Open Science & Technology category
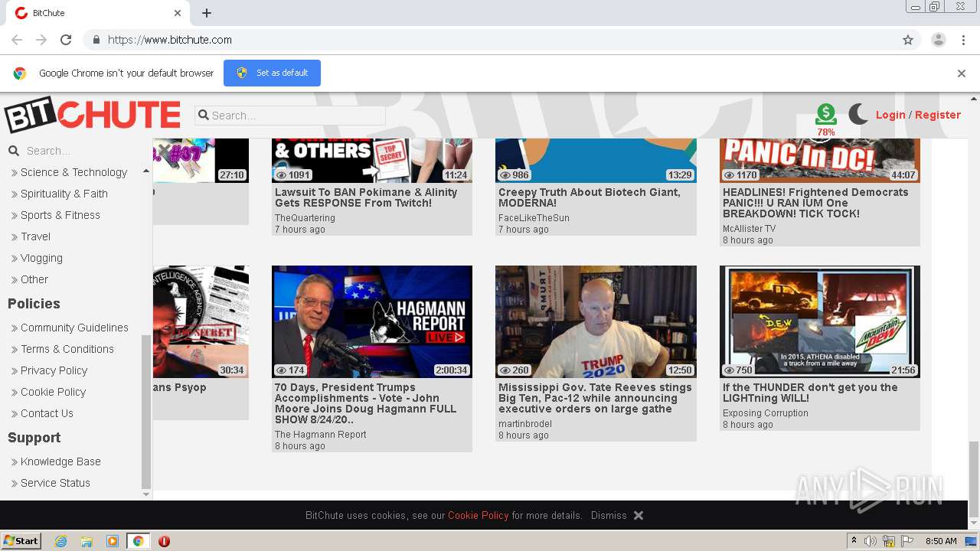The image size is (980, 551). click(73, 172)
